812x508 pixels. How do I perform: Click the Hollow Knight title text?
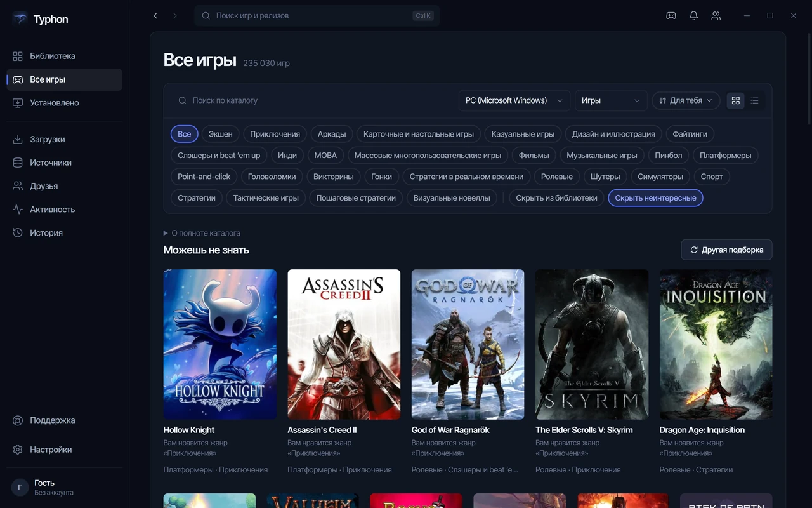pos(189,430)
